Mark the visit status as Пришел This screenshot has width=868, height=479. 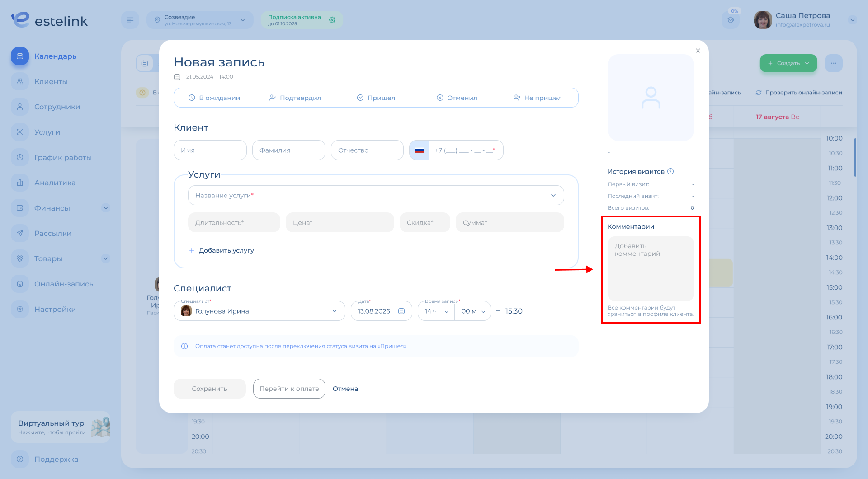point(376,98)
